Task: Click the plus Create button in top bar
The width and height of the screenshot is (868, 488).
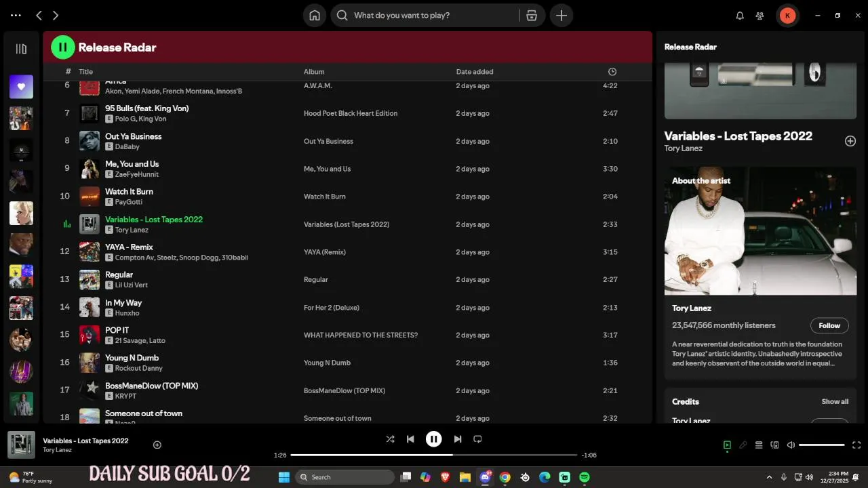Action: click(561, 15)
